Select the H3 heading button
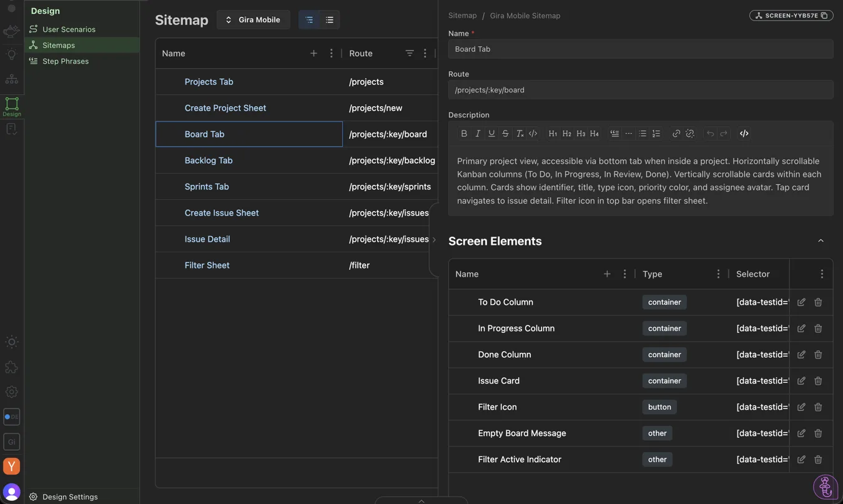 (x=580, y=134)
